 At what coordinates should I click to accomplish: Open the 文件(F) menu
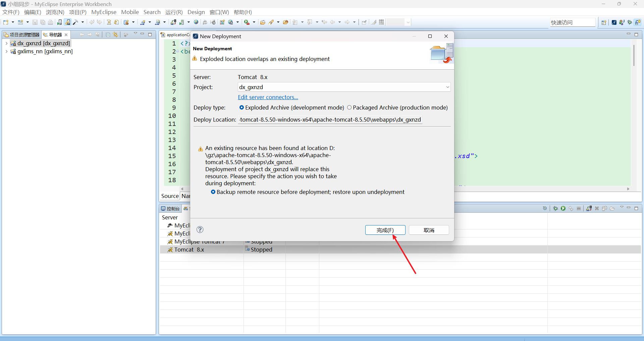coord(11,12)
